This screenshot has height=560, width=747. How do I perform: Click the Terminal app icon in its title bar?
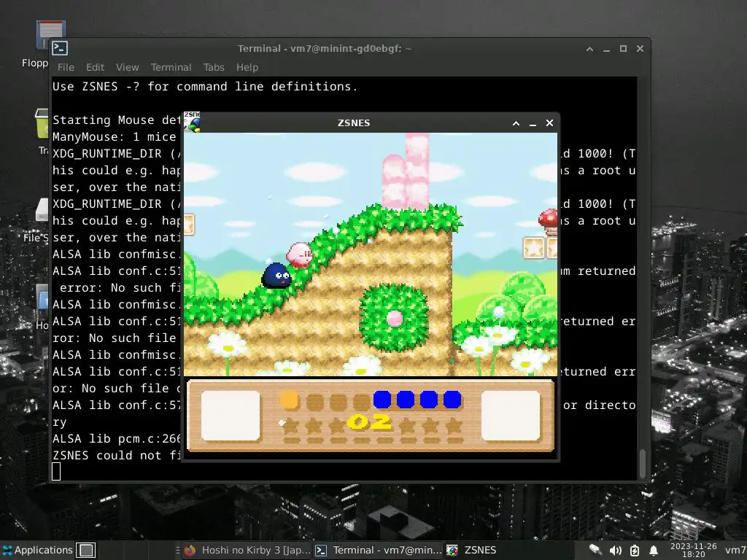(60, 48)
